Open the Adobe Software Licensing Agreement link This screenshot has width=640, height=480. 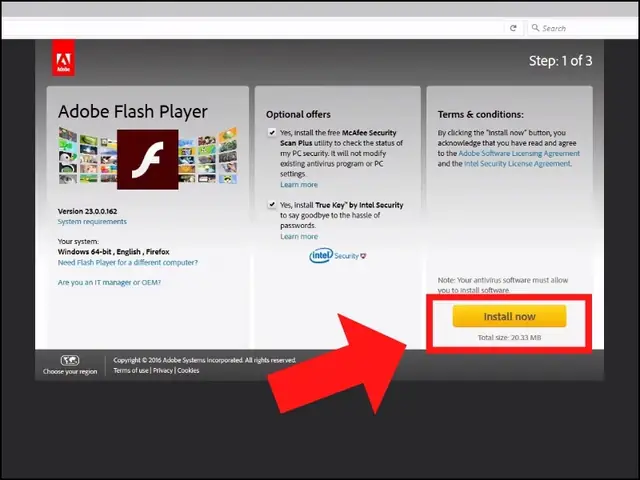point(519,153)
